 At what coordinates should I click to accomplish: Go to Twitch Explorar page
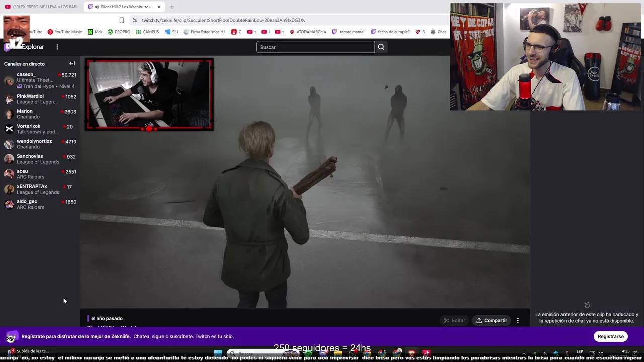click(x=33, y=47)
